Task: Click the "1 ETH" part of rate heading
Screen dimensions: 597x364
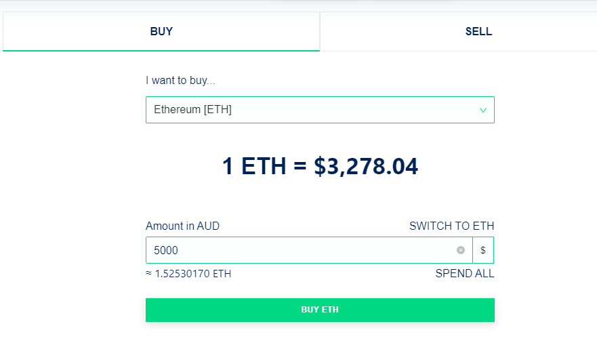Action: coord(254,166)
